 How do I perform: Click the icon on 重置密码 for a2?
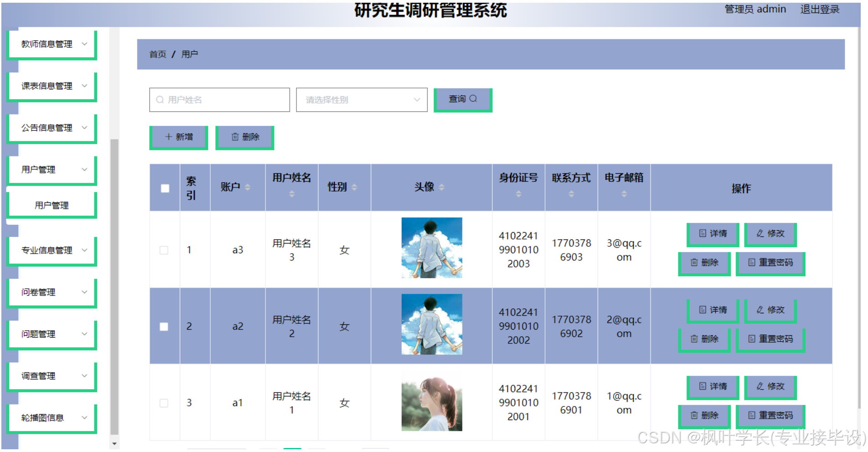[x=752, y=339]
